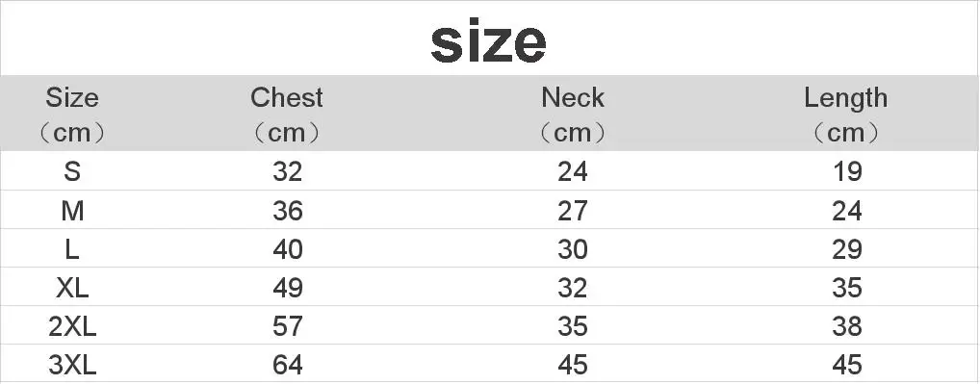Screen dimensions: 980x384
Task: Click the M size row label
Action: pos(72,211)
